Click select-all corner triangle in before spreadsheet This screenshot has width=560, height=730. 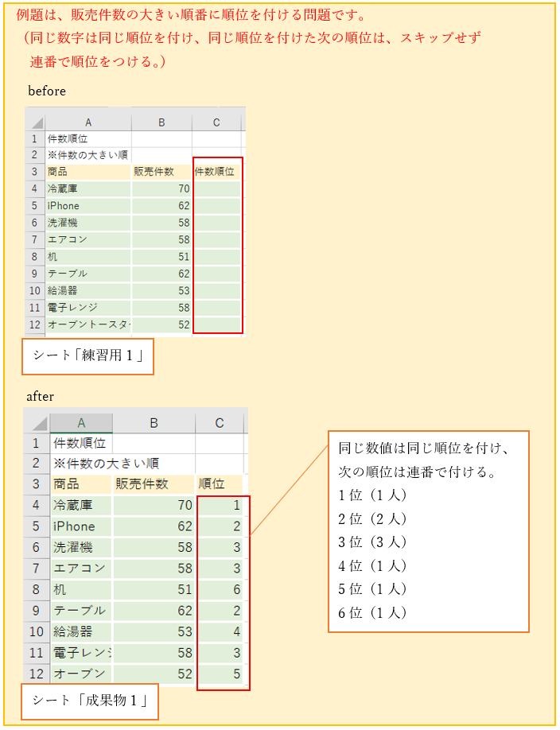tap(36, 122)
